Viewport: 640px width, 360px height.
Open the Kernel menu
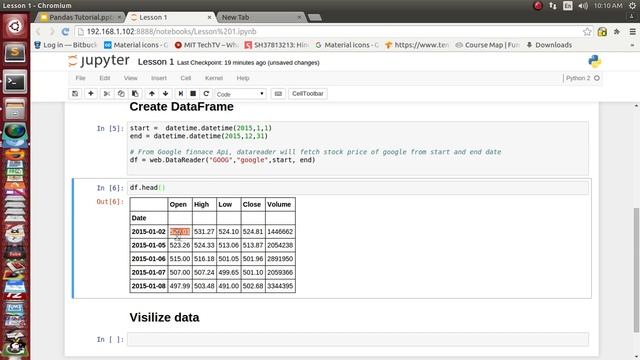pos(214,78)
